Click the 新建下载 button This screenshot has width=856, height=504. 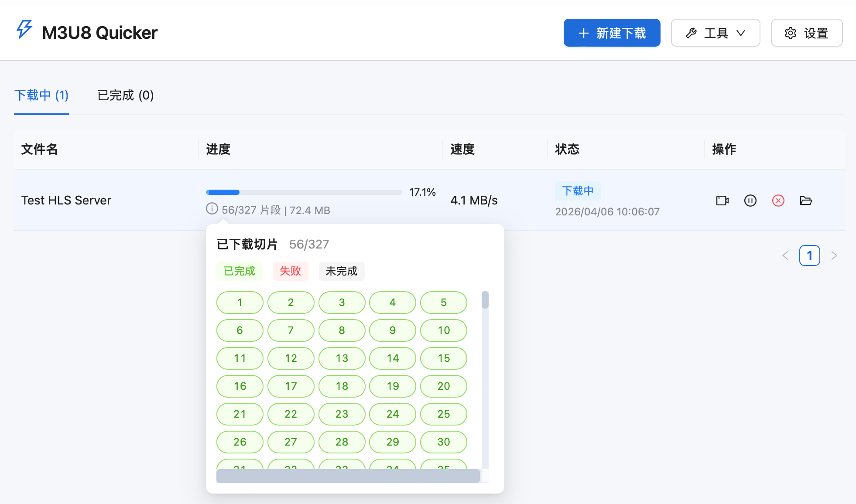point(612,33)
